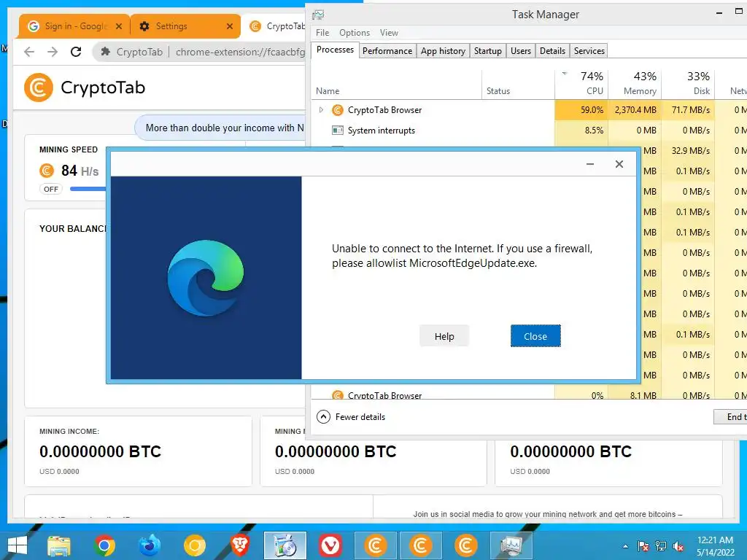The height and width of the screenshot is (560, 747).
Task: Select the second highlighted CryptoTab taskbar button
Action: (x=421, y=545)
